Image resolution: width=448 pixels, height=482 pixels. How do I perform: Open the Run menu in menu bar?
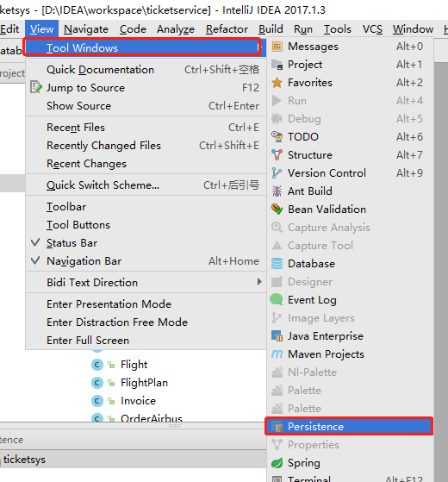[303, 29]
